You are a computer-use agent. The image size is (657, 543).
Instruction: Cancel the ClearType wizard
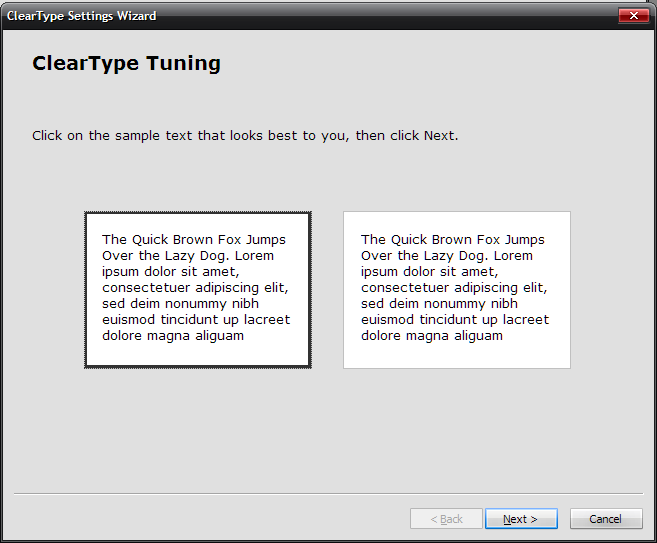606,519
